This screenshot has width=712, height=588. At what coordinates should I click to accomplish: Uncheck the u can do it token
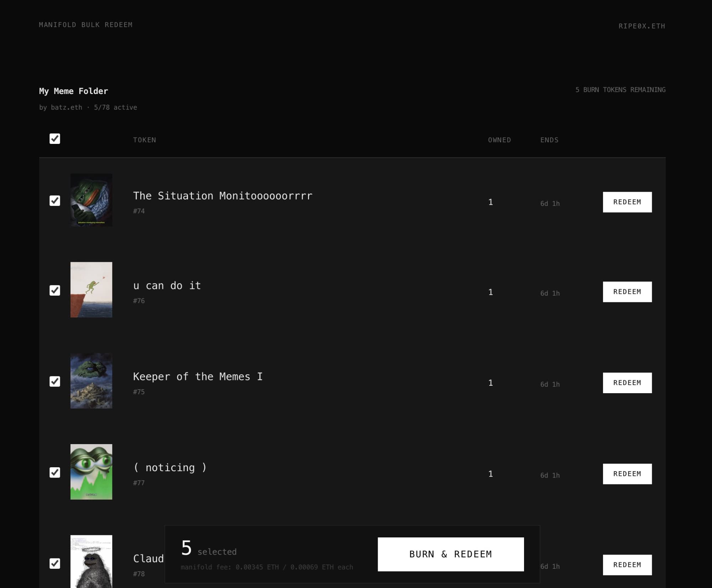click(55, 290)
